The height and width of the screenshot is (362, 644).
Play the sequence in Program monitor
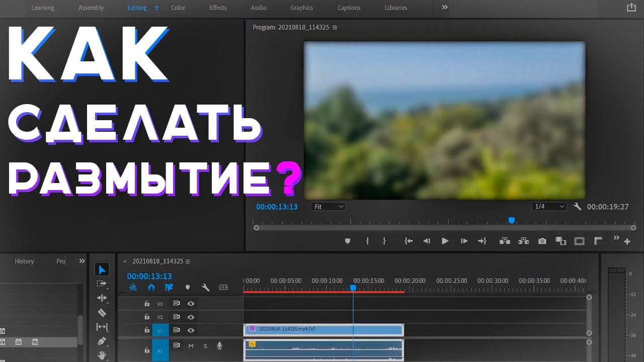point(445,241)
